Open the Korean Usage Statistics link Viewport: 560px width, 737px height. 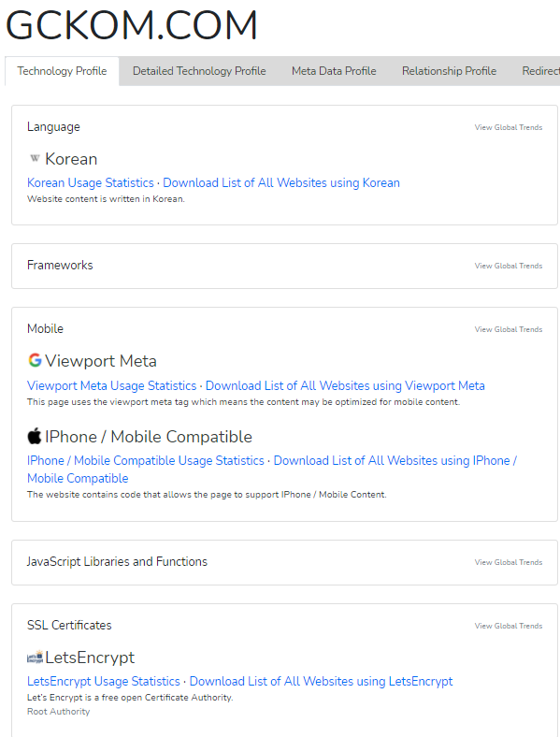90,182
